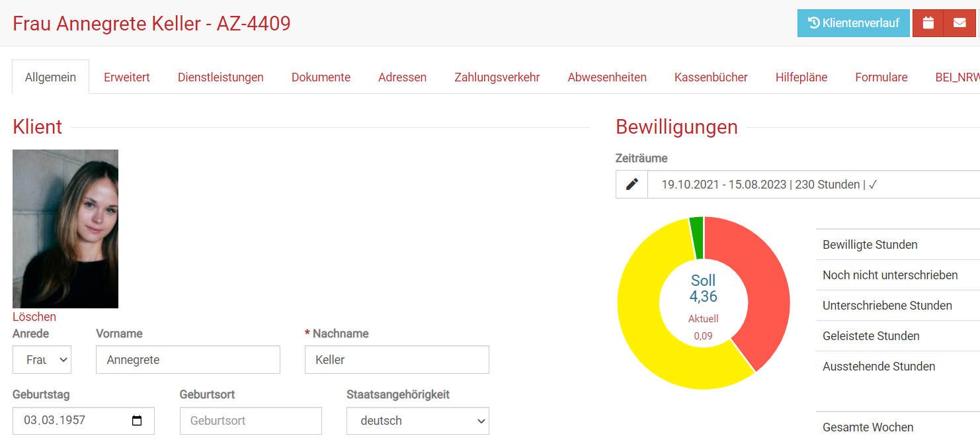Focus the Geburtsort text field
The height and width of the screenshot is (440, 980).
pyautogui.click(x=251, y=421)
